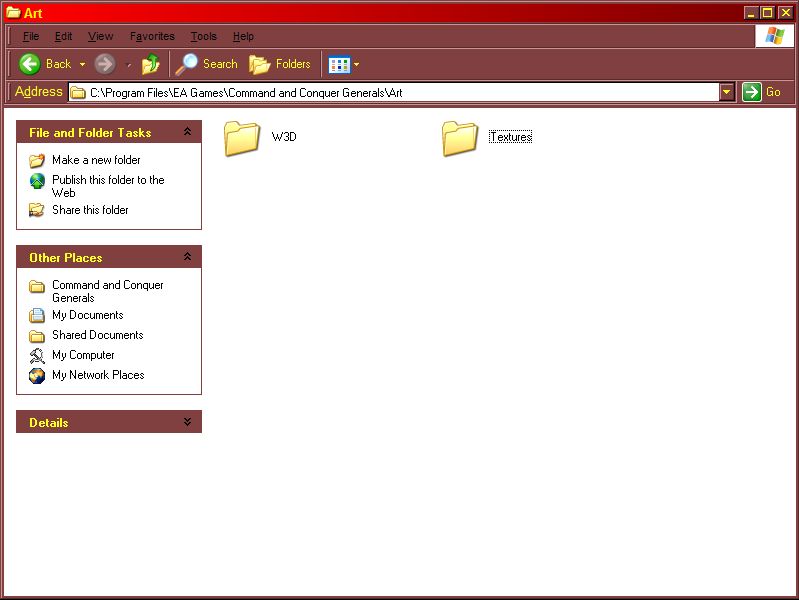Open the Back history dropdown arrow

click(82, 65)
